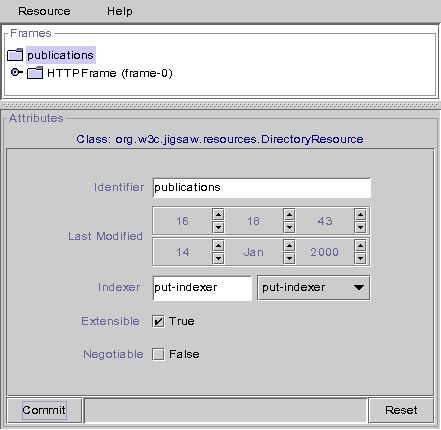Click the Reset button

[401, 410]
